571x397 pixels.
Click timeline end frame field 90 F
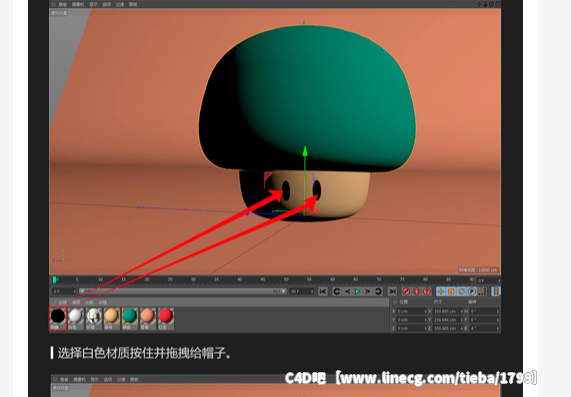(x=302, y=291)
